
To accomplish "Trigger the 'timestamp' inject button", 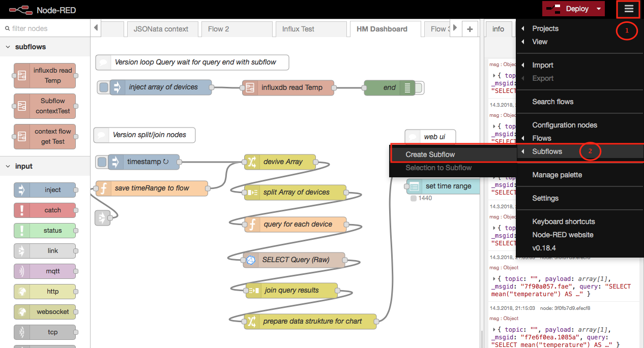I will pyautogui.click(x=102, y=162).
